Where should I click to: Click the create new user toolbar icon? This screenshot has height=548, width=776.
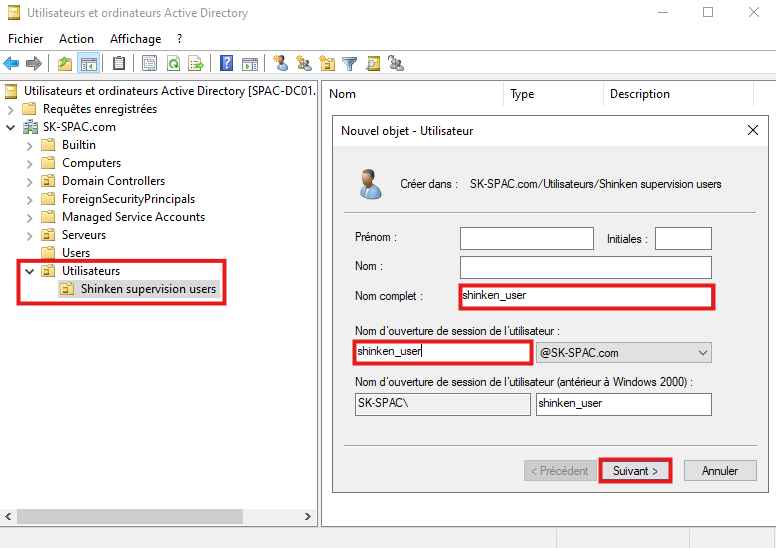[x=280, y=64]
